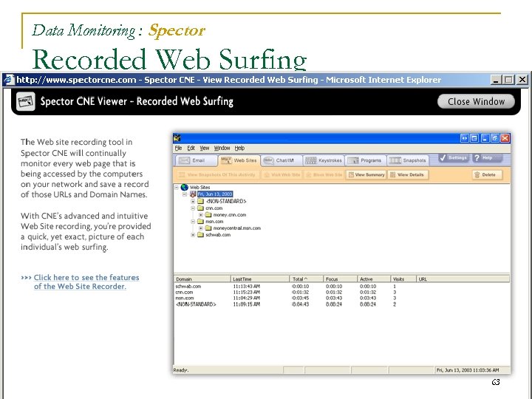The width and height of the screenshot is (532, 399).
Task: Minimize the Internet Explorer window
Action: [x=496, y=80]
